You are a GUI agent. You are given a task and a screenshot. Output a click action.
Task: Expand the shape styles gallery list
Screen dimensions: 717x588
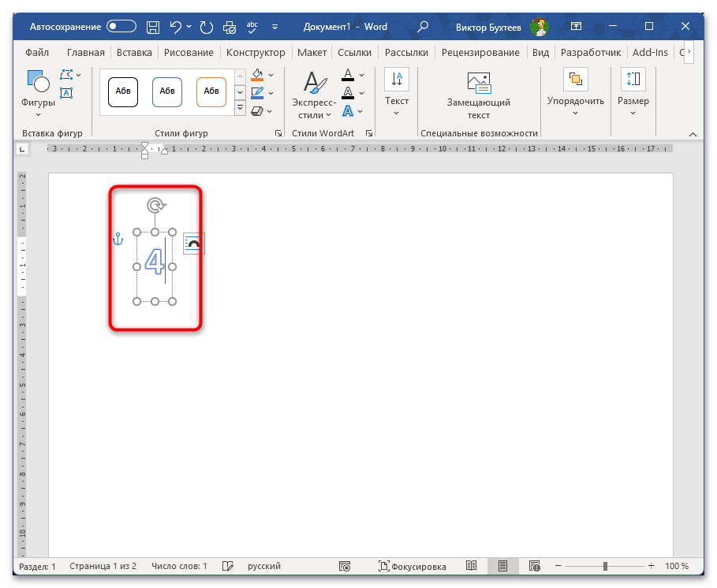(241, 110)
